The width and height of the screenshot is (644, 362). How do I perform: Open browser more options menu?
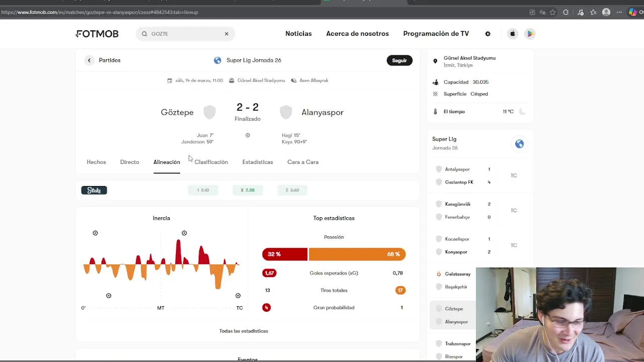619,12
